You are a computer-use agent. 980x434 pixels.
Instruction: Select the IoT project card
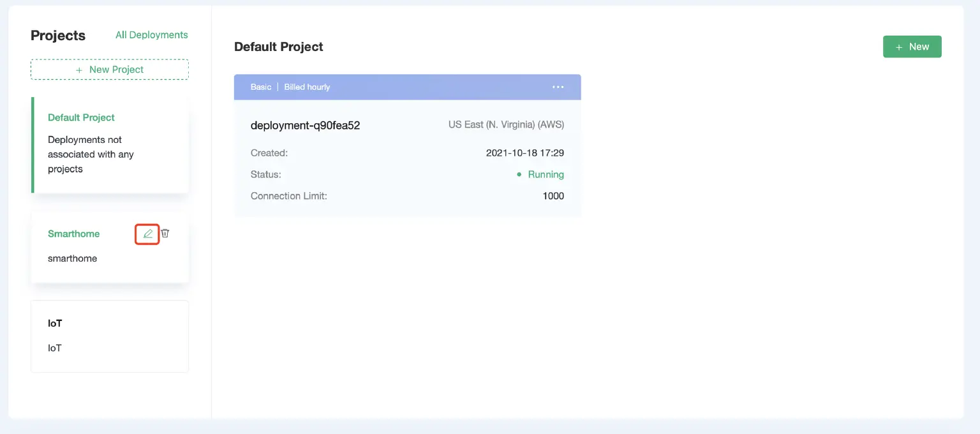coord(109,336)
